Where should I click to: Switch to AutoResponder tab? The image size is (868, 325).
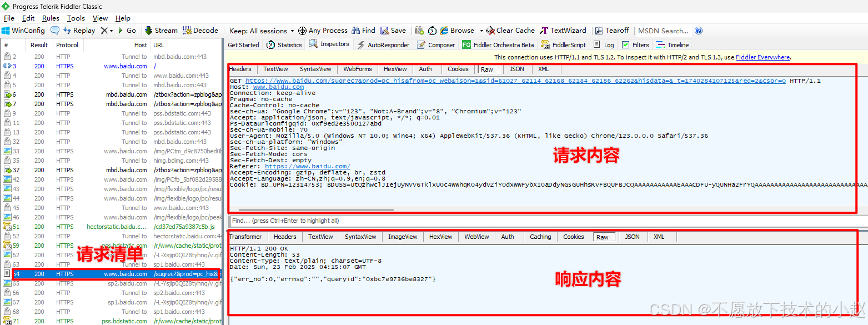coord(383,45)
